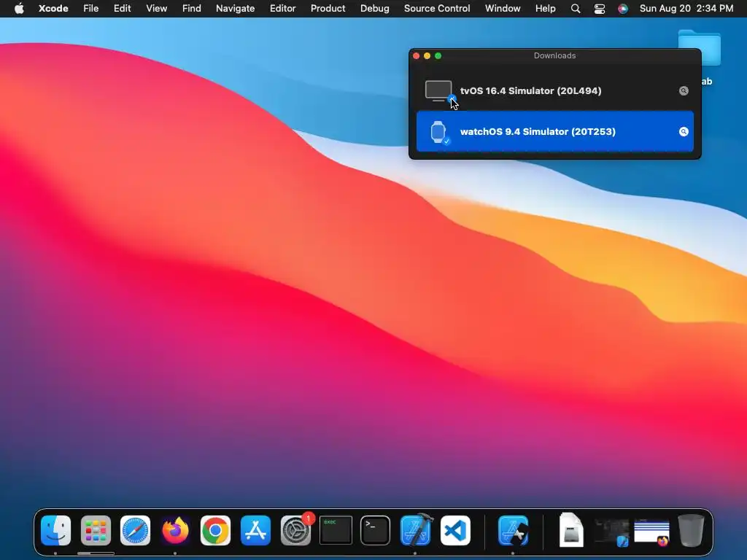Open the disk image file in the Dock
The image size is (747, 560).
571,529
